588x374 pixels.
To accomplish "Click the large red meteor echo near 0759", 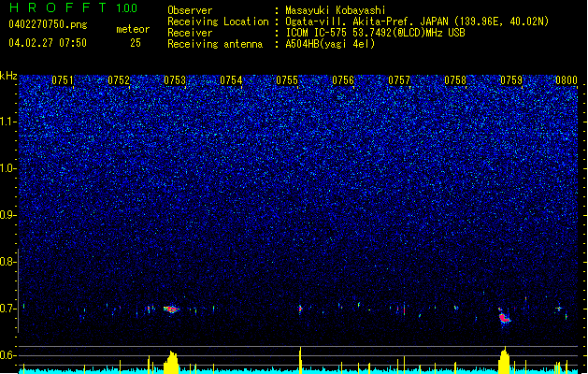I will [x=504, y=317].
